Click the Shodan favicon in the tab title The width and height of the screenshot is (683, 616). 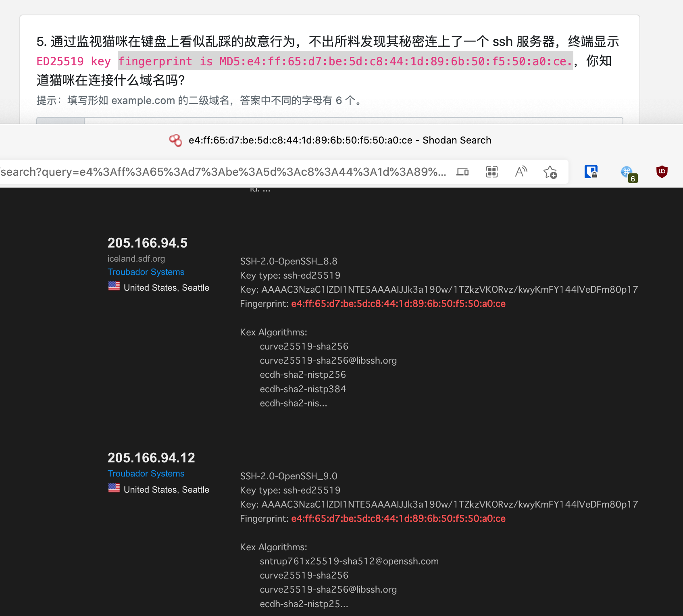point(176,140)
